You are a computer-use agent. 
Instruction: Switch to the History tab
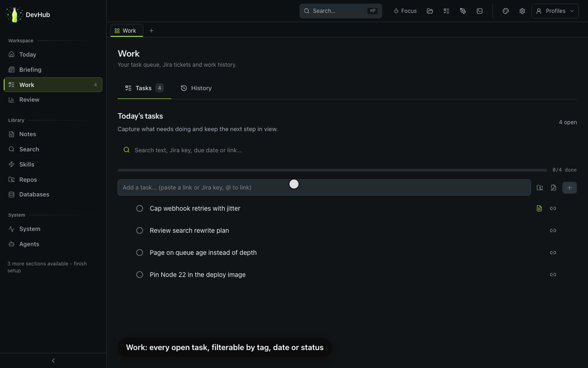(196, 88)
